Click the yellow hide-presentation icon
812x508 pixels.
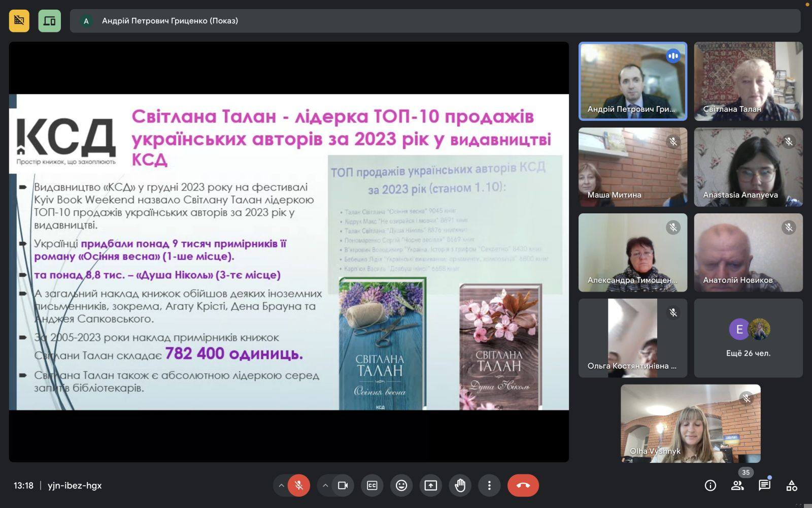point(19,21)
